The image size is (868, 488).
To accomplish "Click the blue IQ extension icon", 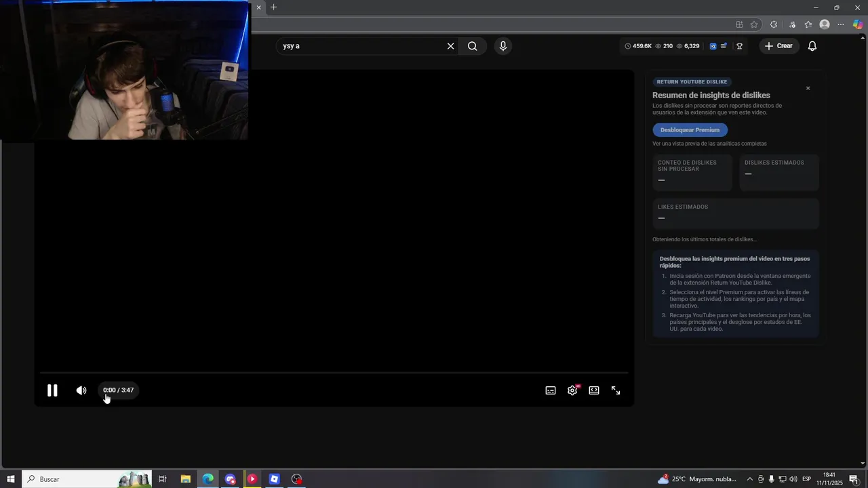I will [713, 46].
